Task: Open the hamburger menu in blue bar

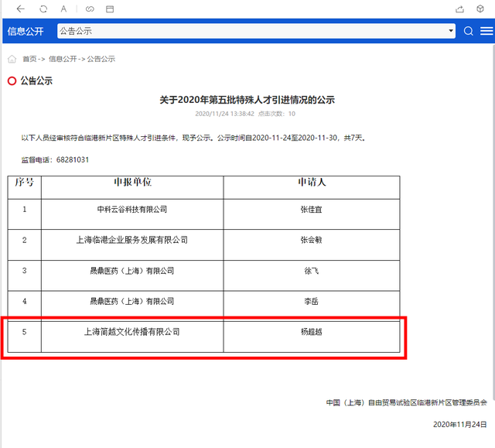Action: [486, 31]
